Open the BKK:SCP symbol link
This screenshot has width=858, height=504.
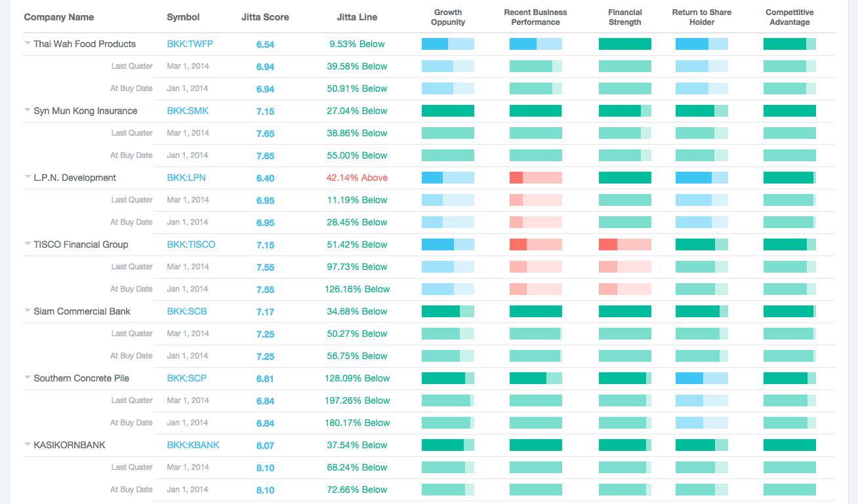pos(187,378)
